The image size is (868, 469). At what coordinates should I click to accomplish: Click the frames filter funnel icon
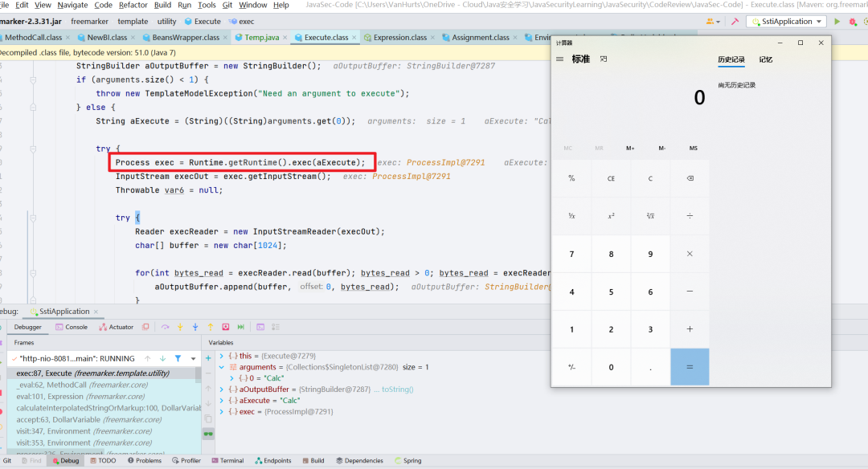point(178,358)
